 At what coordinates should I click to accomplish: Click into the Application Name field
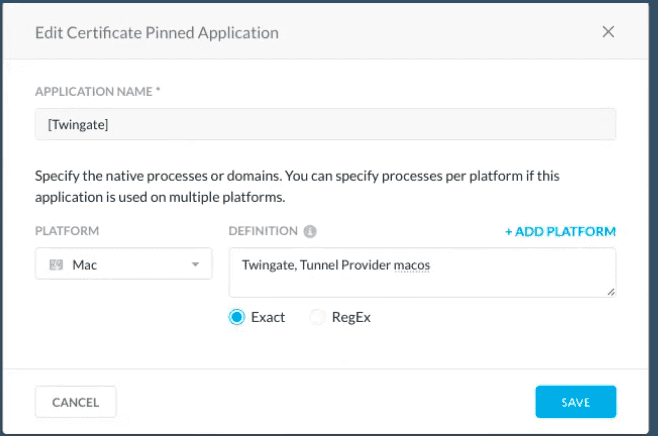[x=325, y=124]
